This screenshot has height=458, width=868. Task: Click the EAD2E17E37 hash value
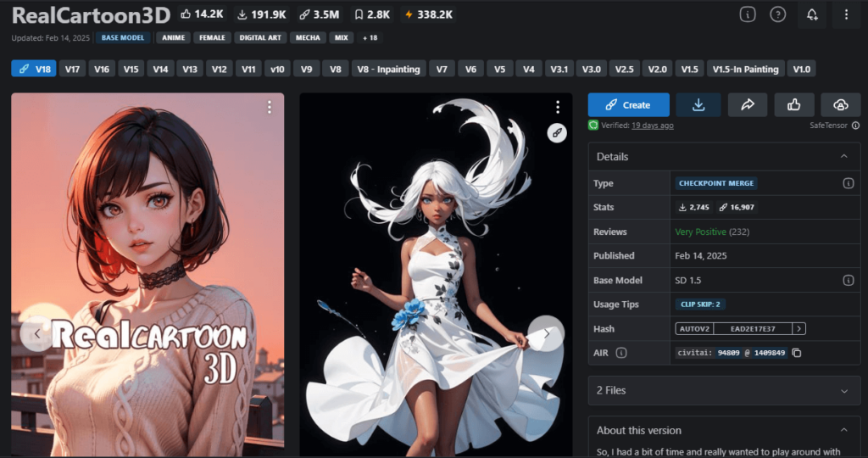coord(753,329)
